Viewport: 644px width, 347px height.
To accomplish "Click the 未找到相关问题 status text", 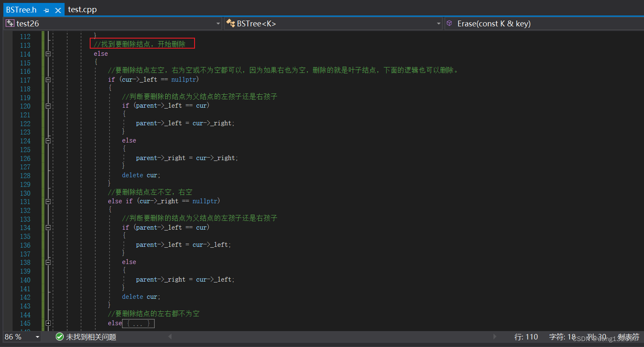I will (91, 337).
